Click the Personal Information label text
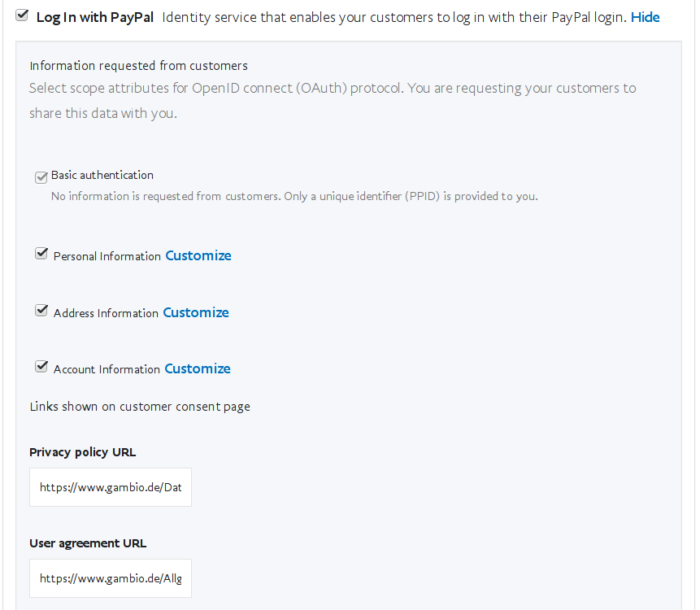700x610 pixels. coord(107,256)
